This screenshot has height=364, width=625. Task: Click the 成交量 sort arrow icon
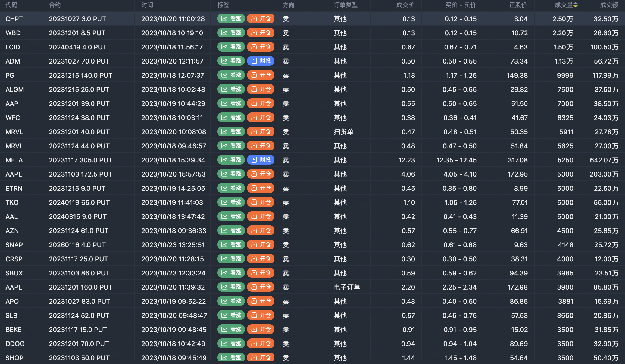pyautogui.click(x=576, y=5)
